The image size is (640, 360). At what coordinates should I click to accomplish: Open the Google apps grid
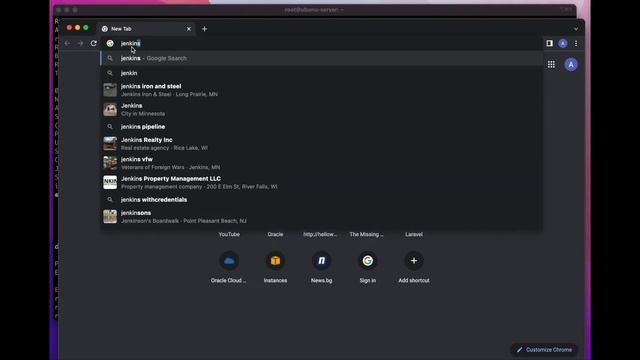551,64
